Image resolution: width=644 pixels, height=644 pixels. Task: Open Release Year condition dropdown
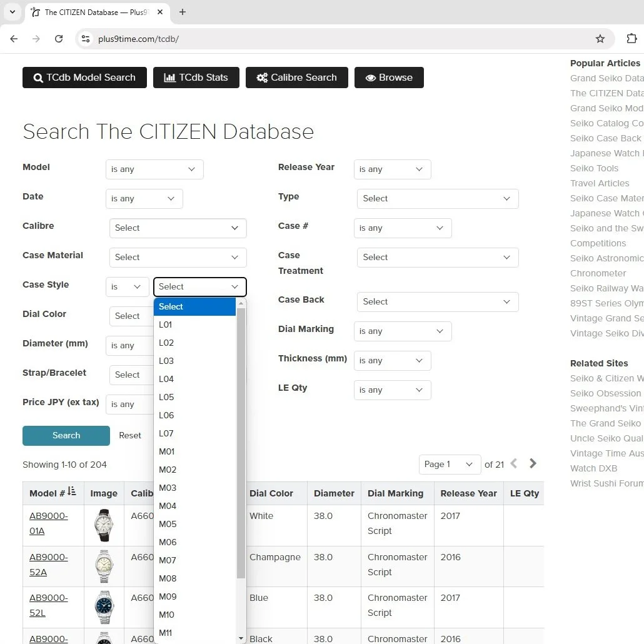click(392, 169)
